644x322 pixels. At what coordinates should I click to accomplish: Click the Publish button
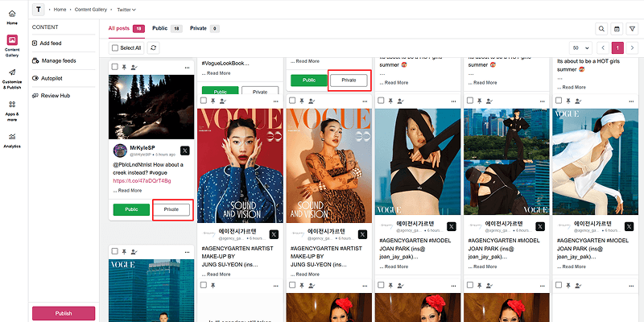pos(64,313)
